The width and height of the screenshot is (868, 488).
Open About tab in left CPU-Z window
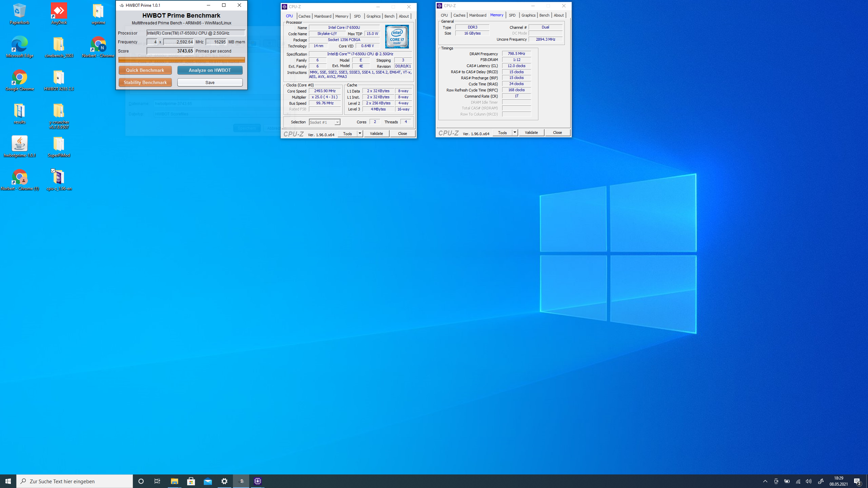pos(403,16)
